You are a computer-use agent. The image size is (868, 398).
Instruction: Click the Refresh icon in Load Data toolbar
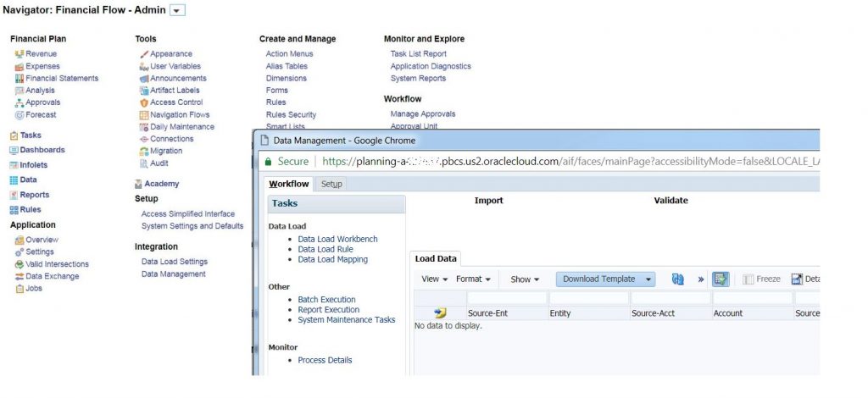(x=677, y=279)
